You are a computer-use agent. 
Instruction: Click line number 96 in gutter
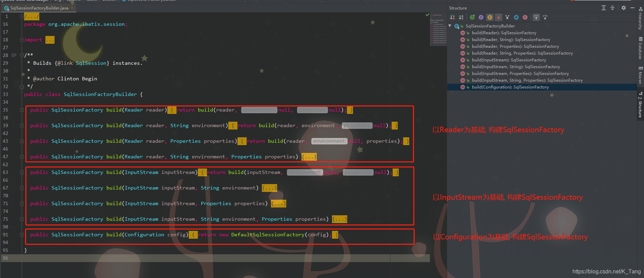(x=5, y=258)
